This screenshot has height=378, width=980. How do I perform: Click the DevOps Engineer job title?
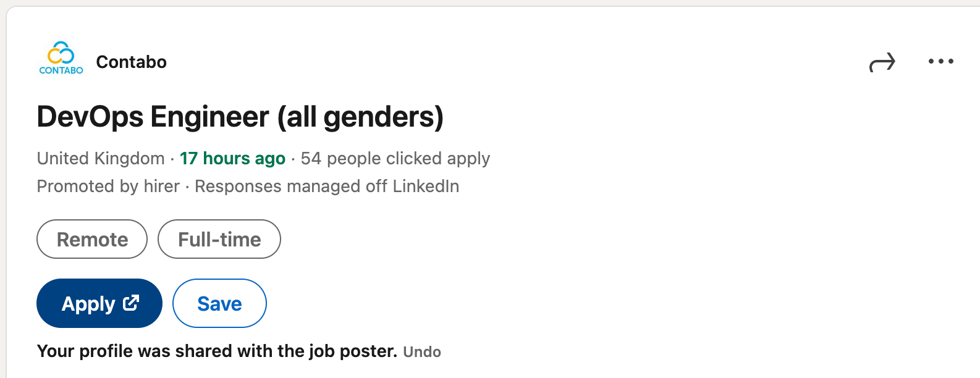coord(153,117)
